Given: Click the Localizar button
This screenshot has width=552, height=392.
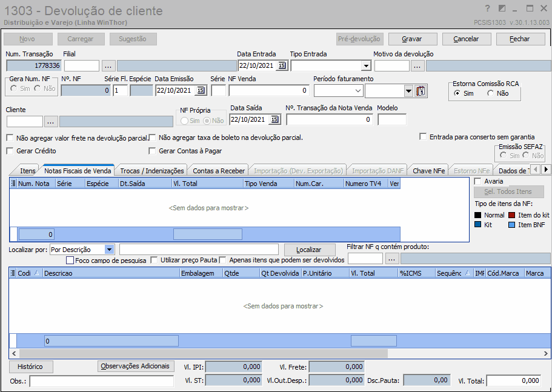Looking at the screenshot, I should click(x=310, y=250).
